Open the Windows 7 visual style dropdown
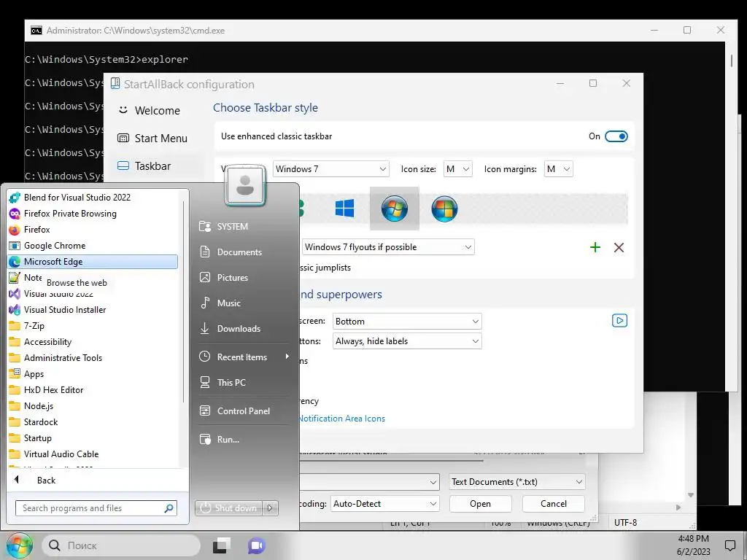Image resolution: width=747 pixels, height=560 pixels. pyautogui.click(x=331, y=169)
